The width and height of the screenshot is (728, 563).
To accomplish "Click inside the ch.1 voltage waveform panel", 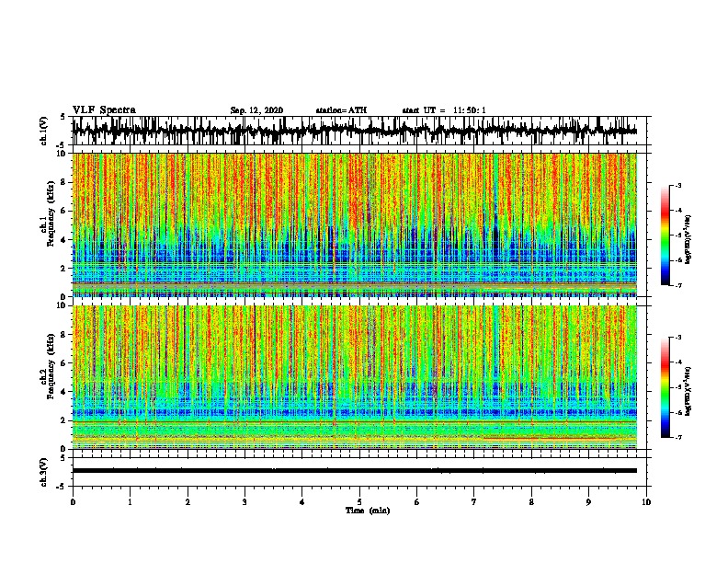I will (x=359, y=131).
